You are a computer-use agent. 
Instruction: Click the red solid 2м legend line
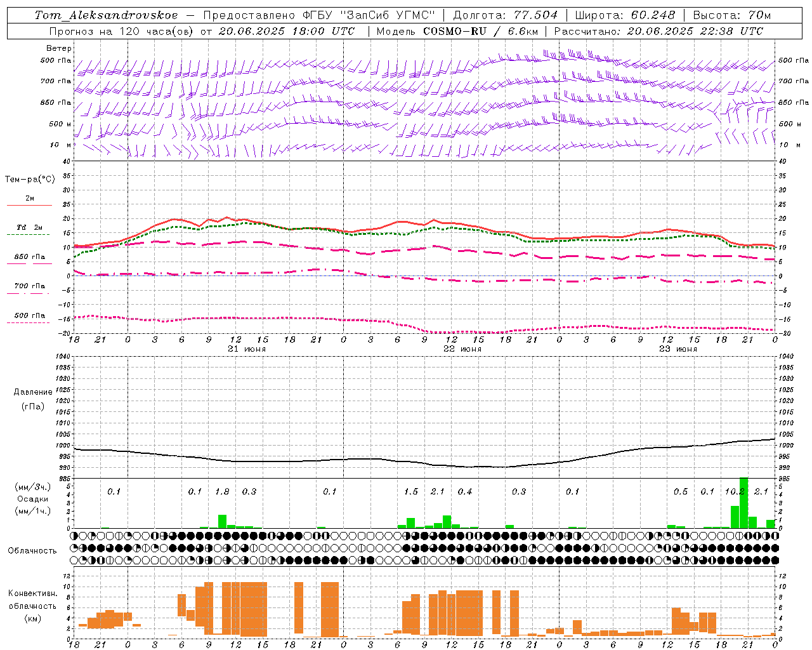pos(29,205)
